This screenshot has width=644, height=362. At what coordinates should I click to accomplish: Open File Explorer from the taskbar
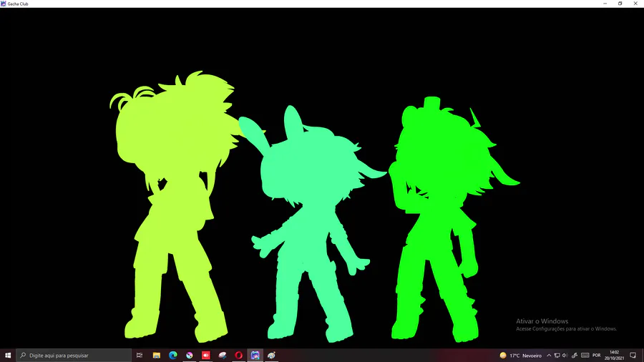coord(157,356)
